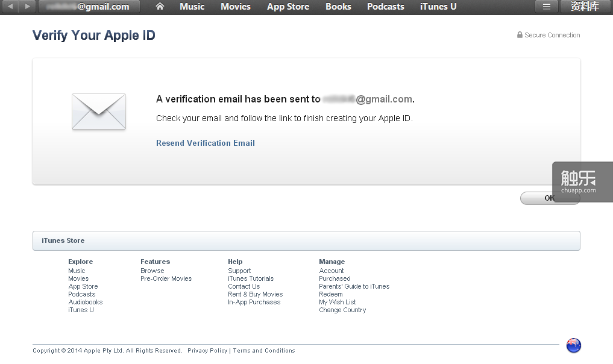Viewport: 613px width, 364px height.
Task: Open Support under Help
Action: (239, 271)
